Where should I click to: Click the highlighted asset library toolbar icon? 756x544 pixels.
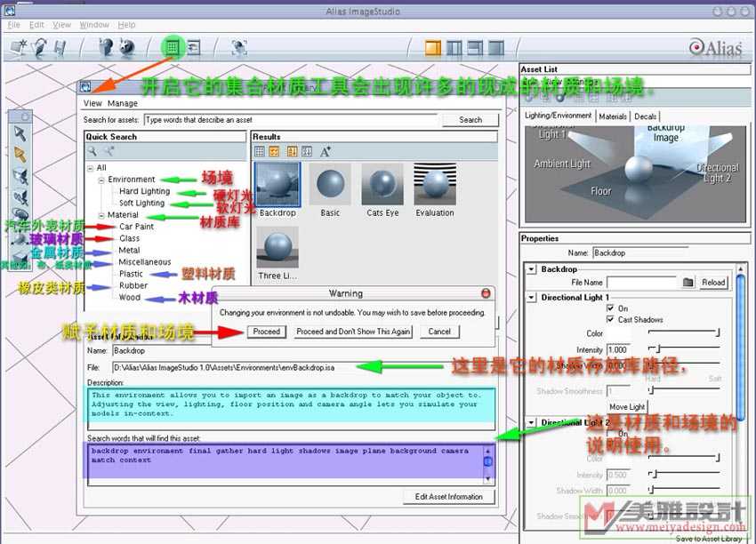(173, 47)
